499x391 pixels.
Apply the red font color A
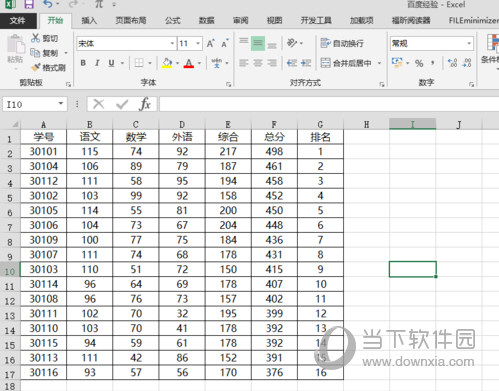tap(189, 63)
